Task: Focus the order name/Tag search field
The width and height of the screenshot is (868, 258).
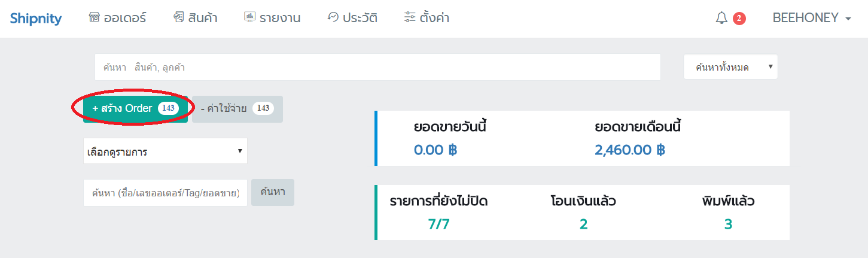Action: (x=165, y=193)
